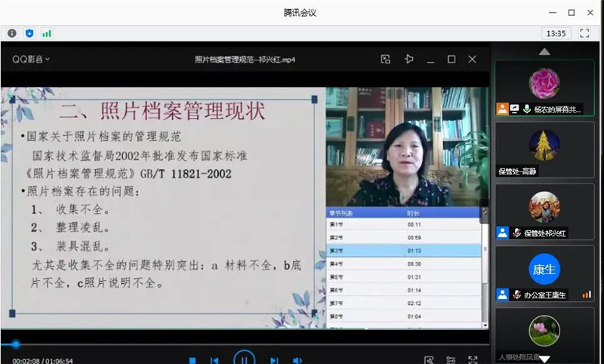Select chapter 第8节 with duration 01:04
Image resolution: width=604 pixels, height=364 pixels.
click(x=403, y=316)
